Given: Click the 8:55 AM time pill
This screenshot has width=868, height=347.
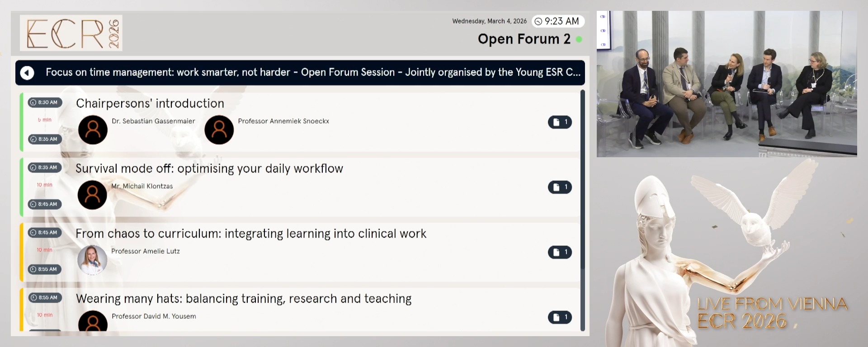Looking at the screenshot, I should 45,298.
